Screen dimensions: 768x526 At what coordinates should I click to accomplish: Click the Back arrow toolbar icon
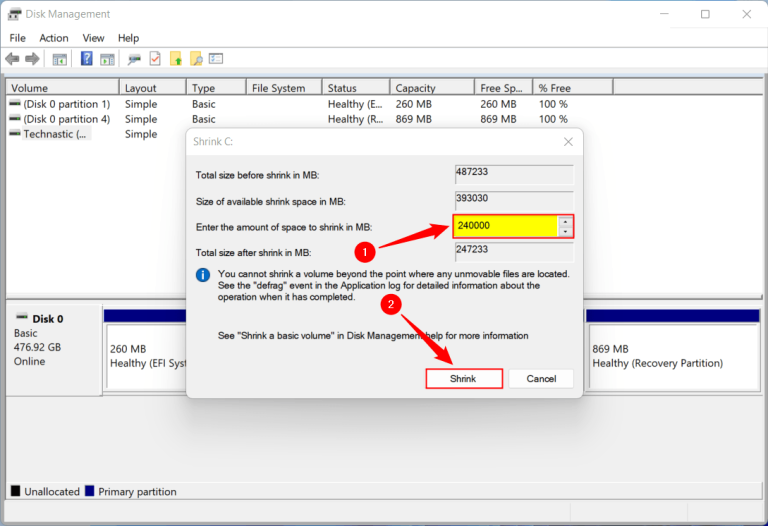pos(13,59)
